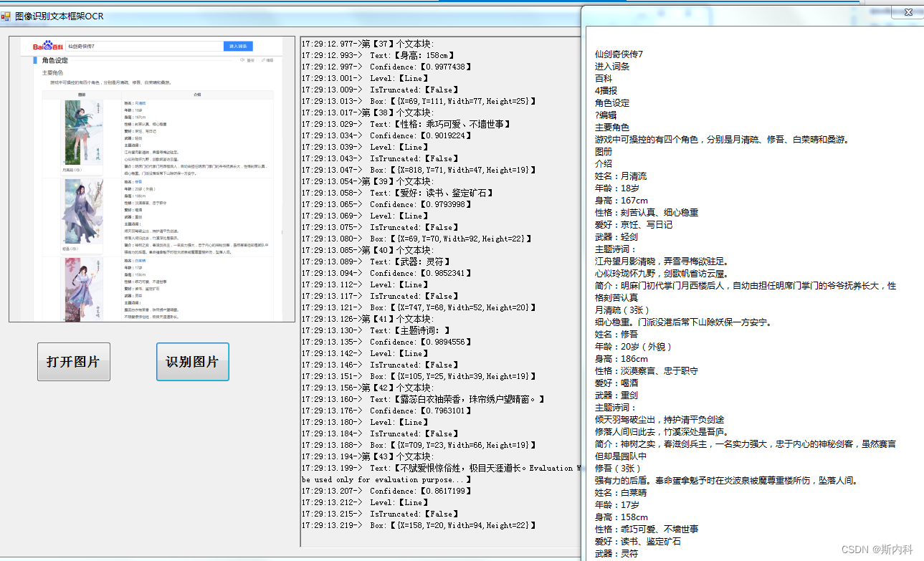Select log line 第【37】个文本块
Viewport: 924px width, 561px height.
point(367,44)
